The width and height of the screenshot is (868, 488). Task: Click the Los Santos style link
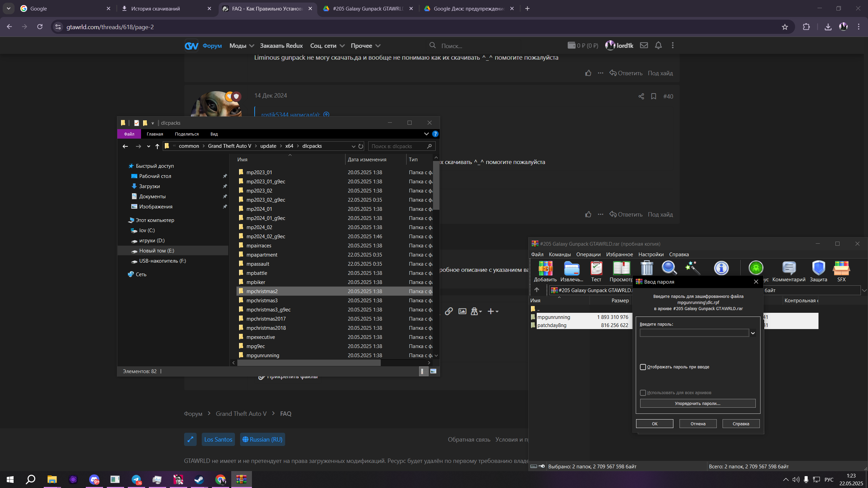pos(218,440)
